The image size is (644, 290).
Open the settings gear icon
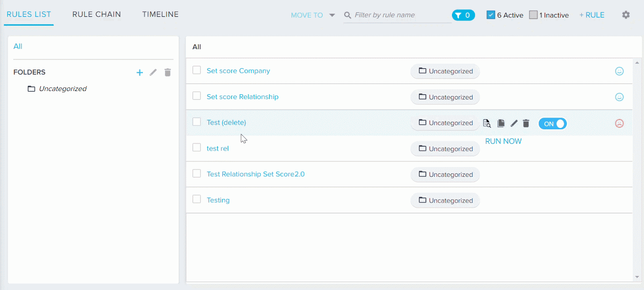point(626,15)
